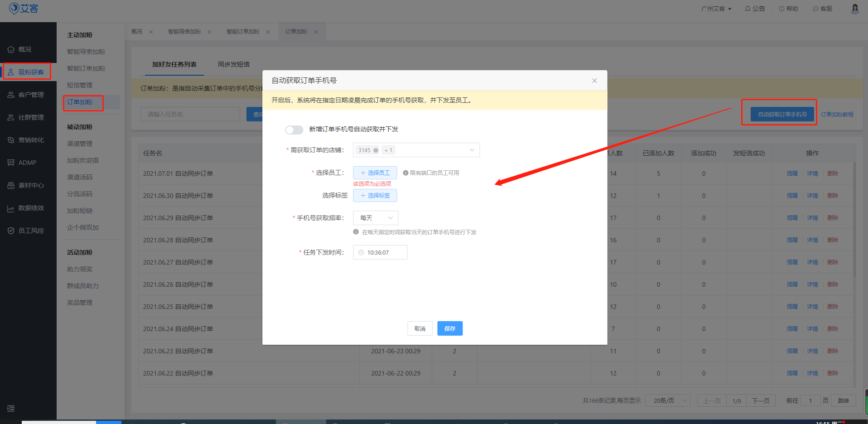
Task: Open 营销转化 in left sidebar
Action: 31,140
